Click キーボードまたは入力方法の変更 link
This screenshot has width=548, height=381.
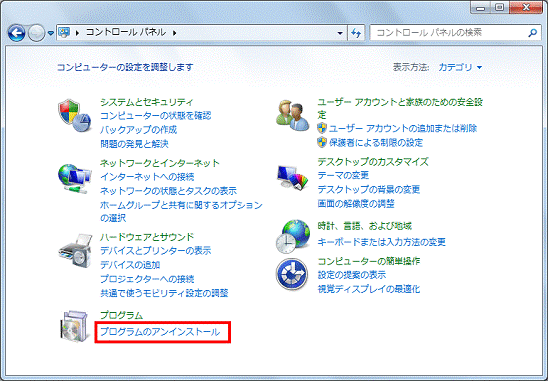(382, 242)
